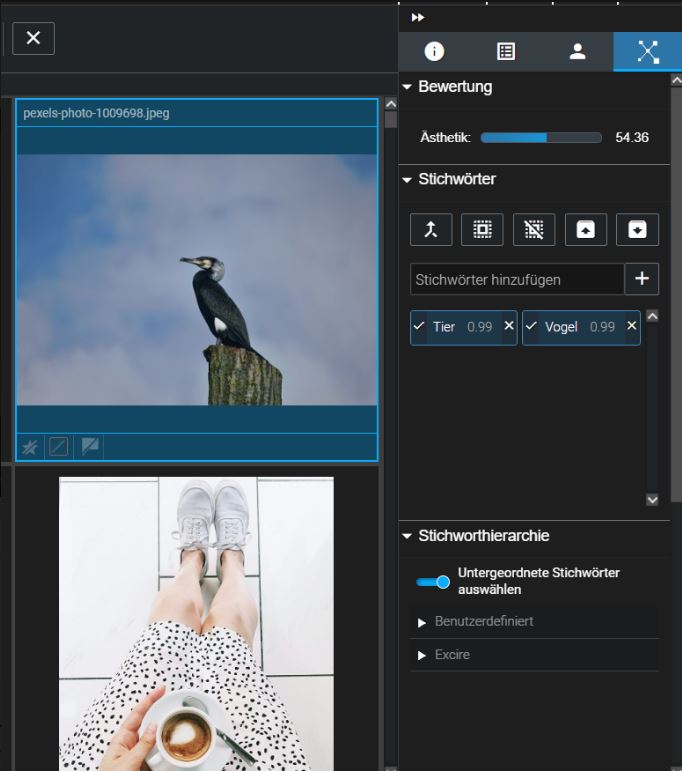The width and height of the screenshot is (682, 771).
Task: Open the info tab icon
Action: (434, 52)
